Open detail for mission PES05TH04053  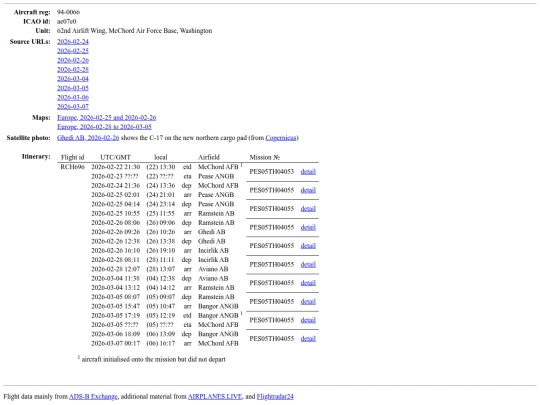(x=308, y=172)
